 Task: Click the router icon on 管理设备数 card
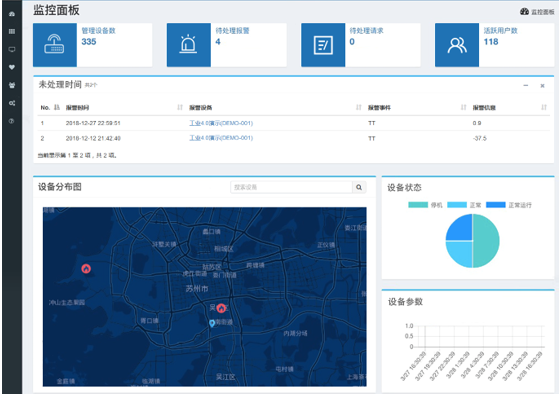coord(54,44)
